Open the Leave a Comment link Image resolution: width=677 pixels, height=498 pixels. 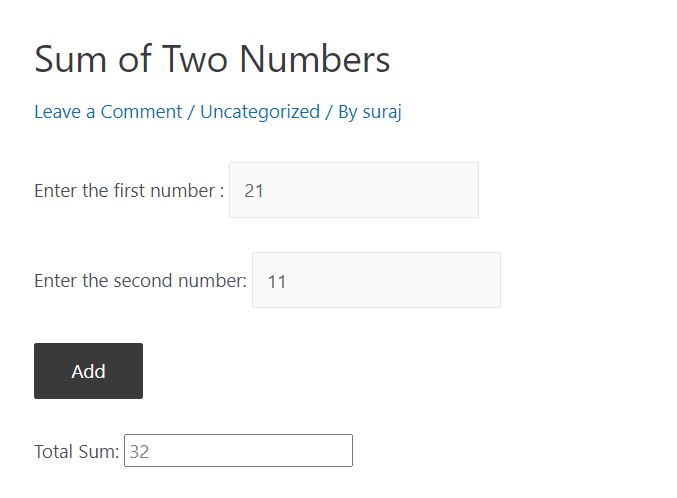[108, 112]
